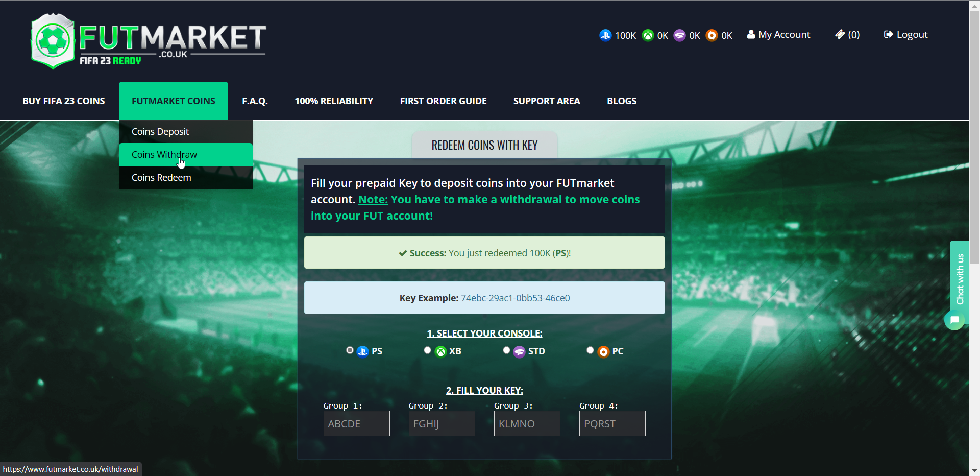Focus the Group 4 key input field
Image resolution: width=980 pixels, height=476 pixels.
click(x=612, y=423)
